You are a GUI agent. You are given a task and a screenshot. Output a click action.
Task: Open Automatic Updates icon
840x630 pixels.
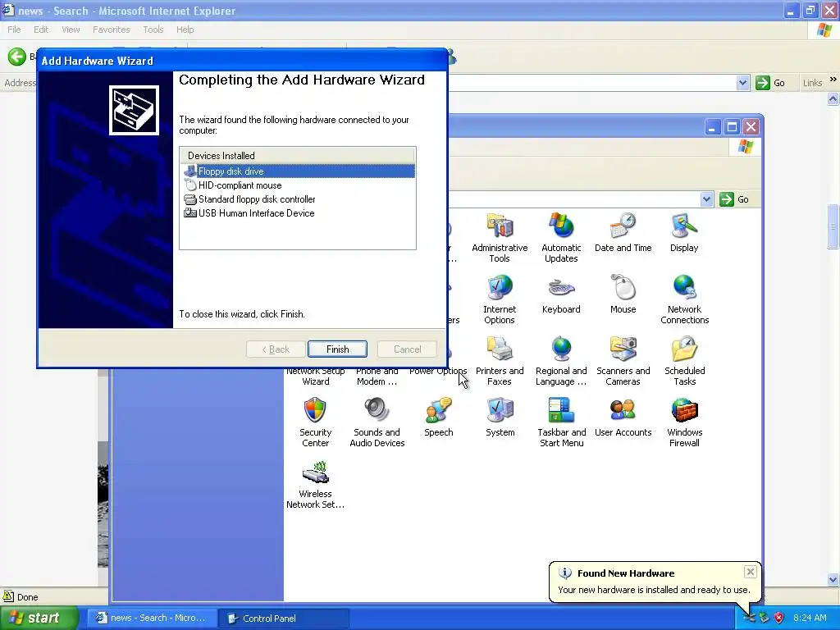pyautogui.click(x=561, y=237)
